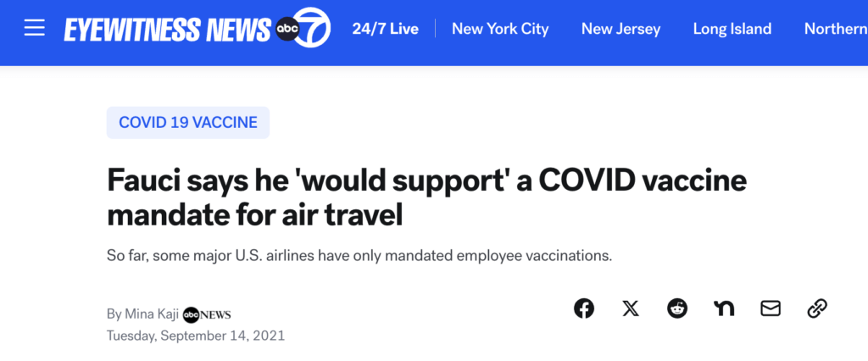
Task: Share the article on Nextdoor
Action: pyautogui.click(x=724, y=308)
